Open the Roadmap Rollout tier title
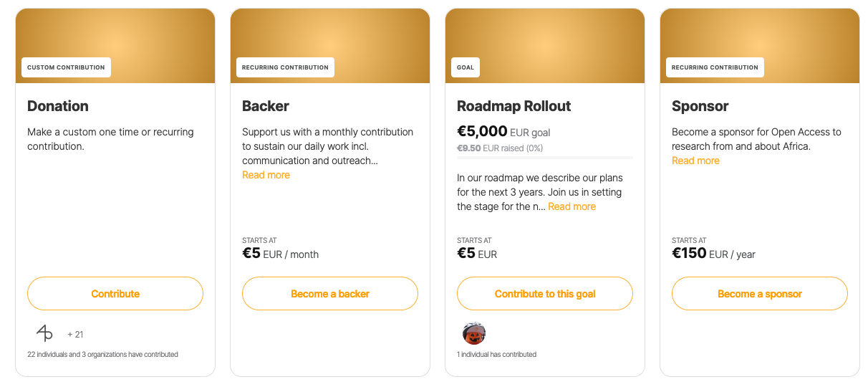The image size is (868, 387). coord(514,106)
